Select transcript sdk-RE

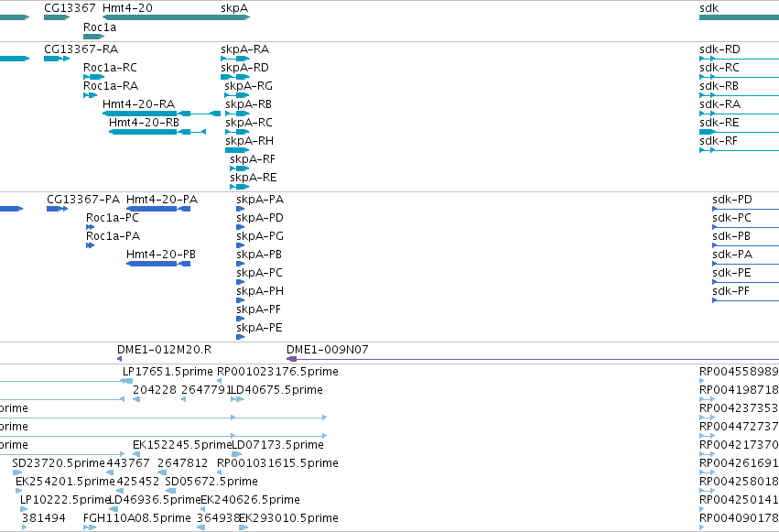pos(719,123)
